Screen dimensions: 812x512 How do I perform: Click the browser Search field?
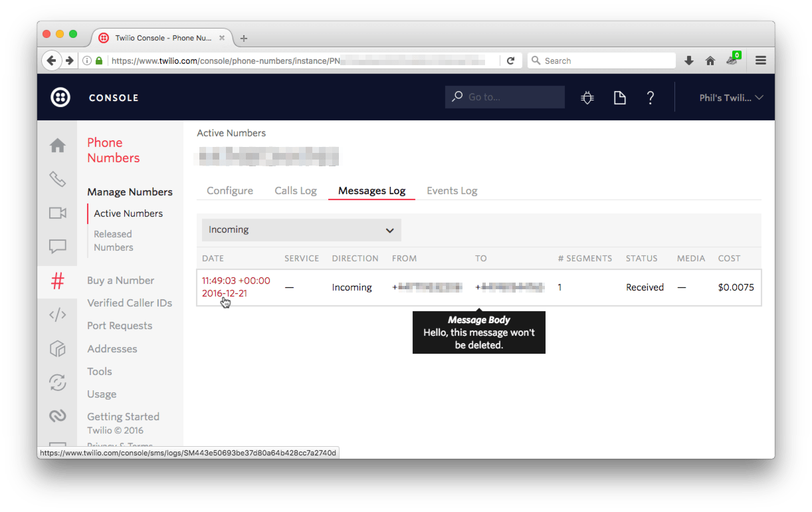[601, 61]
